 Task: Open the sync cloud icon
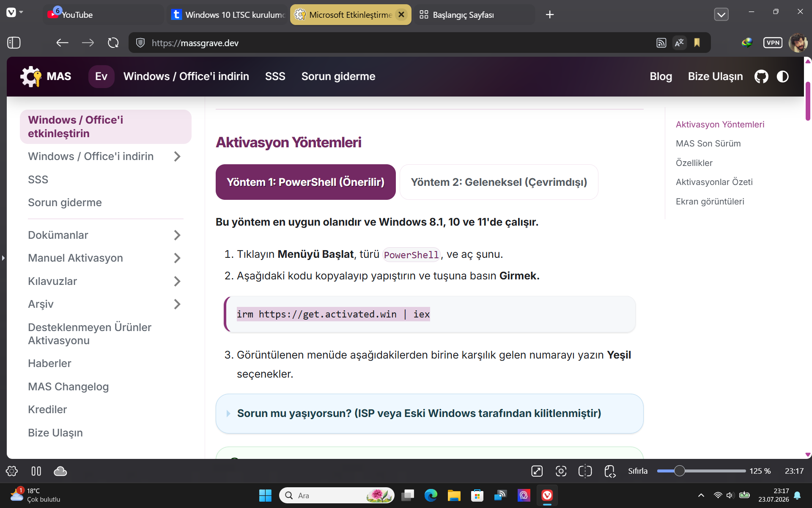(60, 471)
